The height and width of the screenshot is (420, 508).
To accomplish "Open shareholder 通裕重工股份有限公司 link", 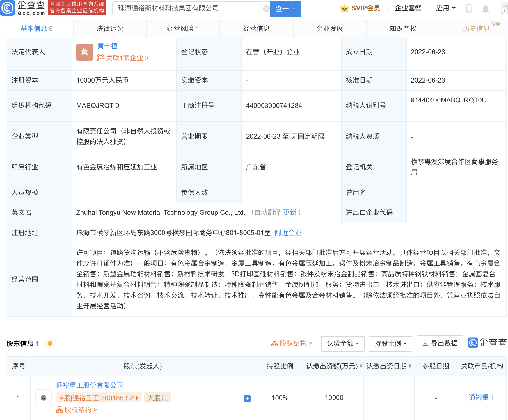I will tap(90, 385).
